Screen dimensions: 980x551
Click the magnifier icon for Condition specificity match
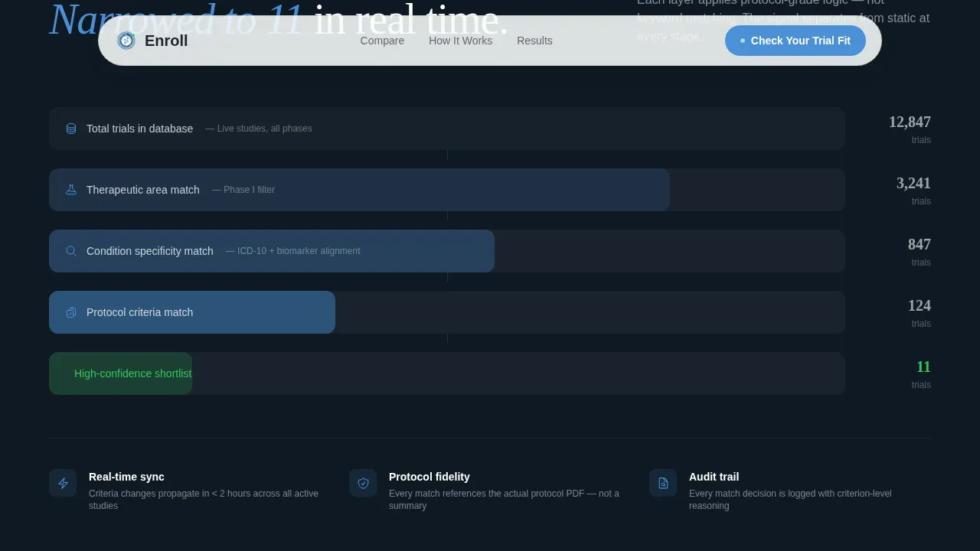click(x=71, y=251)
